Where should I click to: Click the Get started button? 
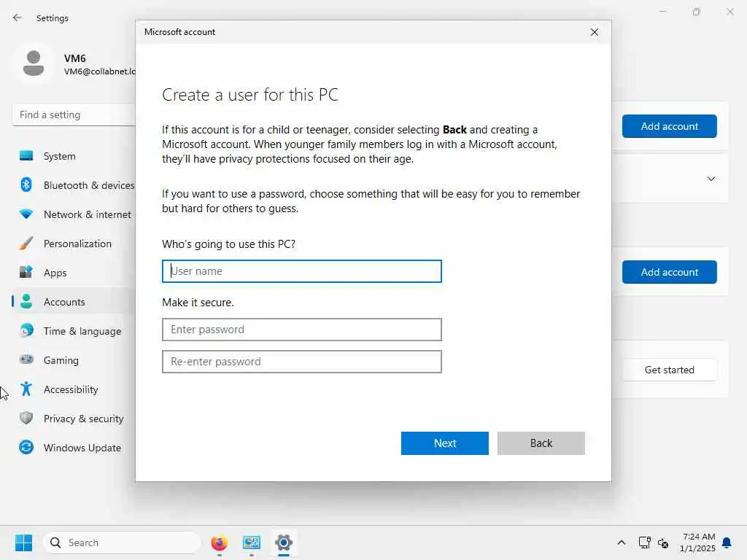coord(669,370)
